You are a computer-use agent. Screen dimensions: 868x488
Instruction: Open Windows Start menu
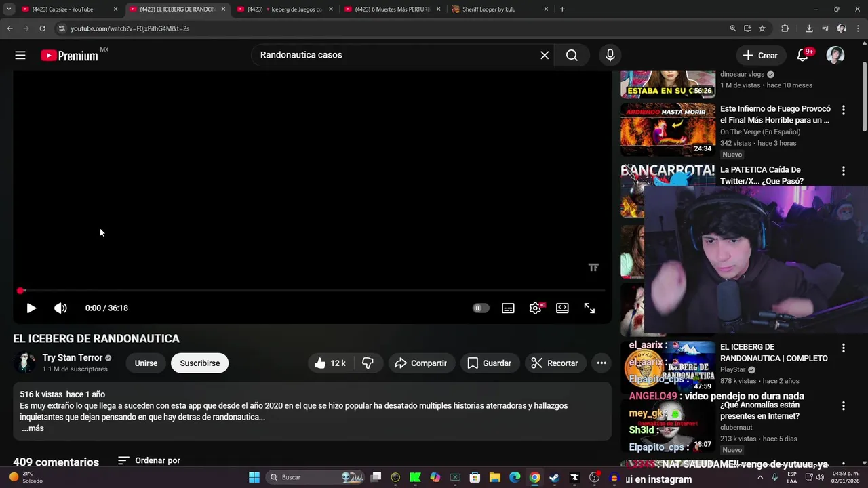click(x=254, y=477)
